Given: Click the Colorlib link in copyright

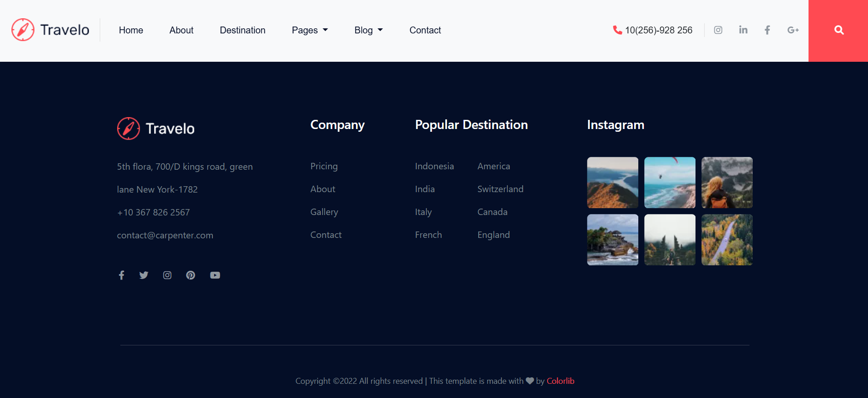Looking at the screenshot, I should click(560, 381).
